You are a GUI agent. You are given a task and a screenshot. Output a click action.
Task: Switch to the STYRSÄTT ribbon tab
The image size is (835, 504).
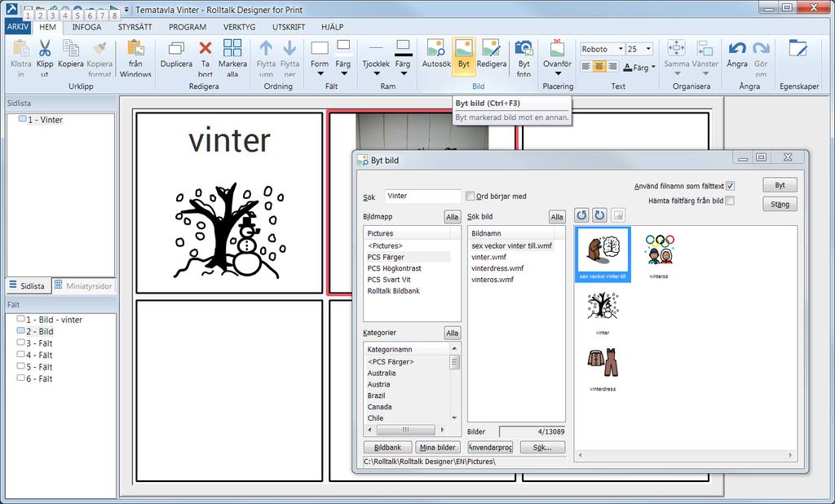point(135,27)
